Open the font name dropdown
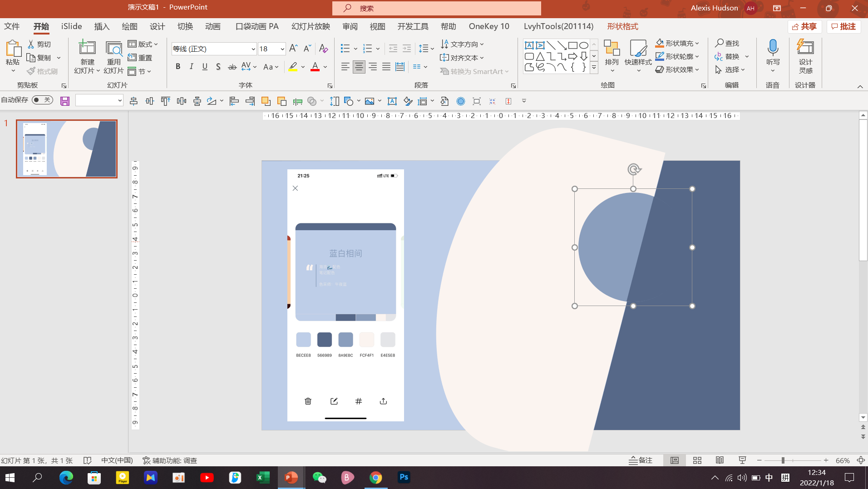The width and height of the screenshot is (868, 489). pyautogui.click(x=253, y=49)
